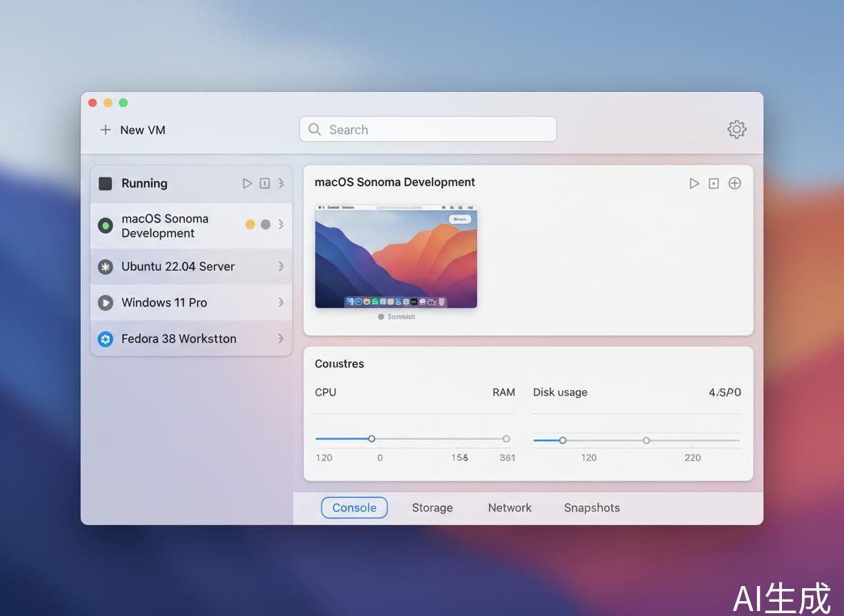Open the Snapshots tab
The width and height of the screenshot is (844, 616).
point(592,508)
